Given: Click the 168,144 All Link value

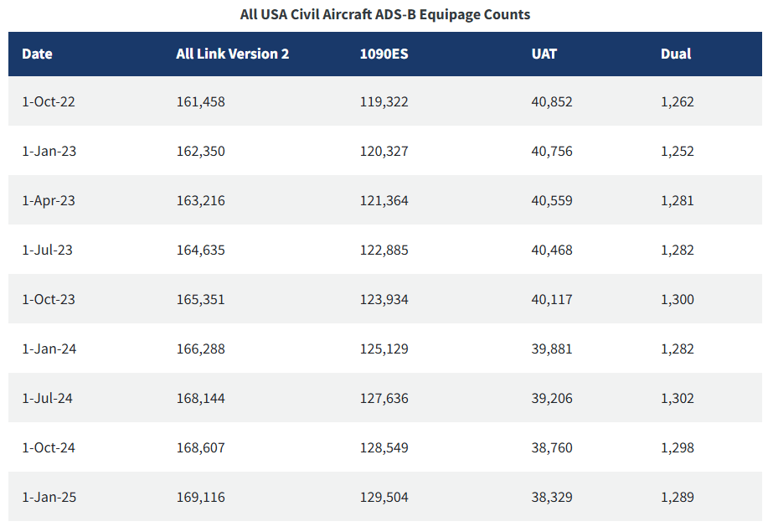Looking at the screenshot, I should 201,399.
